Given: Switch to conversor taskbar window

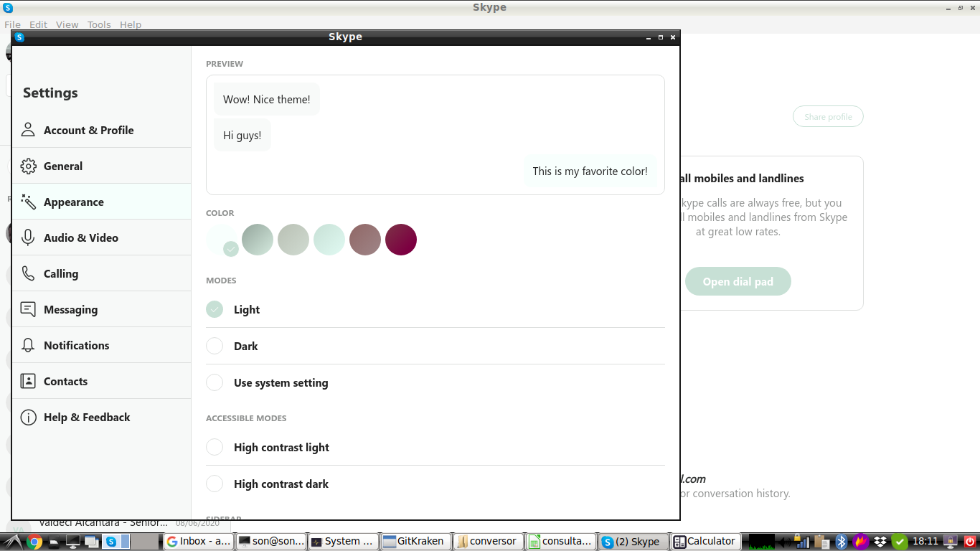Looking at the screenshot, I should (488, 542).
